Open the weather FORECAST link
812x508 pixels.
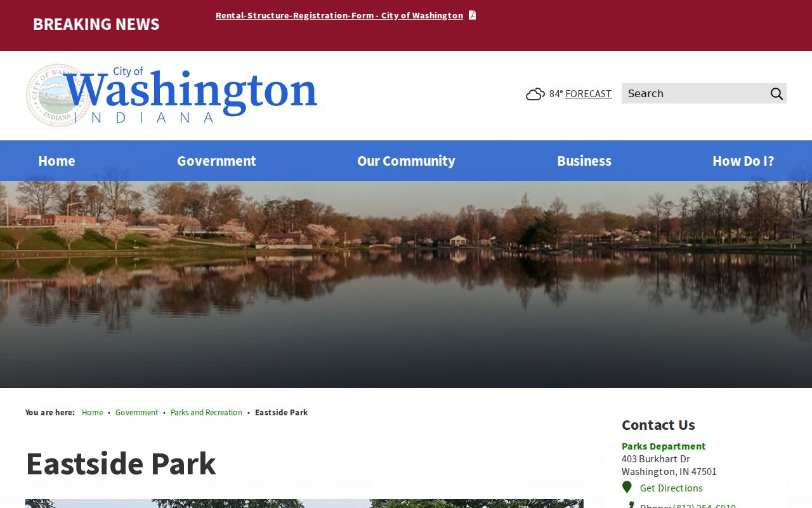click(x=589, y=93)
